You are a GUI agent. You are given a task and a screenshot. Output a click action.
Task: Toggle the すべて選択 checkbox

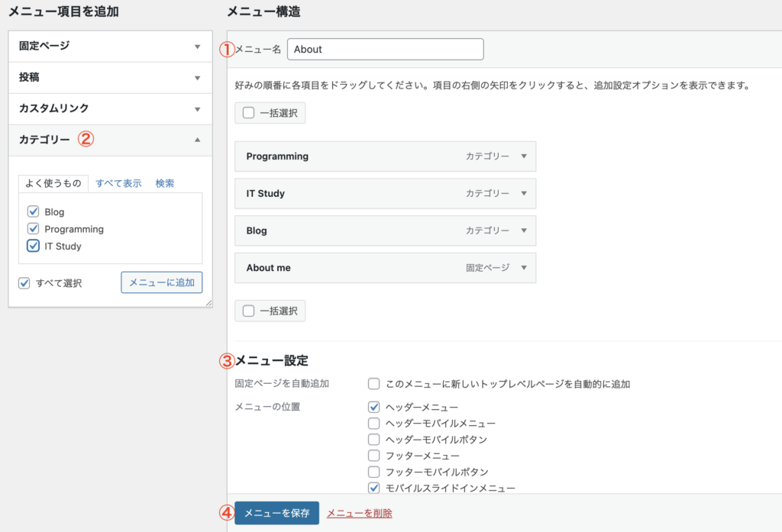pyautogui.click(x=25, y=283)
